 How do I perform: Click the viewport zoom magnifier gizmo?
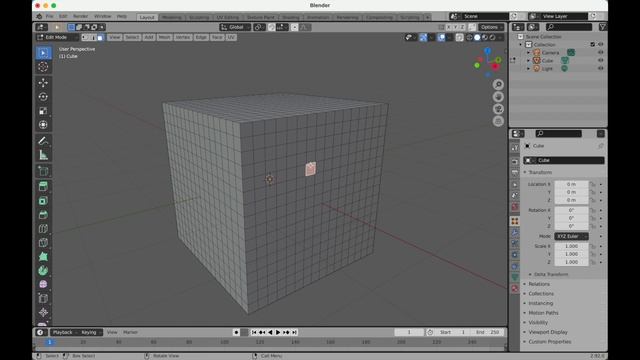click(x=498, y=84)
